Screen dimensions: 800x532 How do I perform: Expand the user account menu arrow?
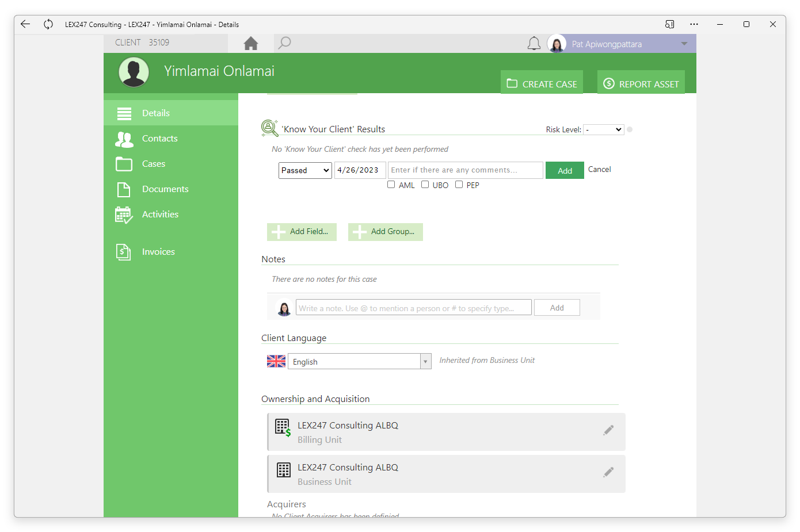684,44
